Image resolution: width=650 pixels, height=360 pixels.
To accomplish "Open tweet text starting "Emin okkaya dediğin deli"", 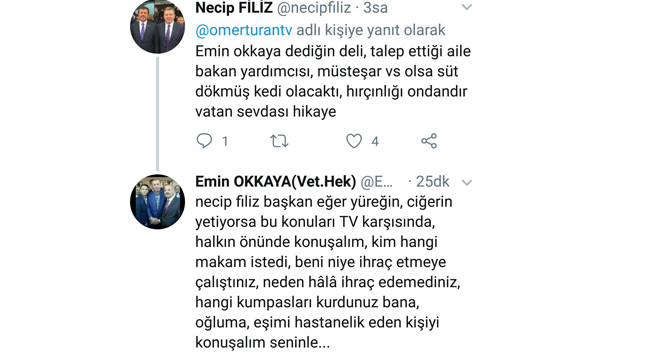I will (x=333, y=81).
